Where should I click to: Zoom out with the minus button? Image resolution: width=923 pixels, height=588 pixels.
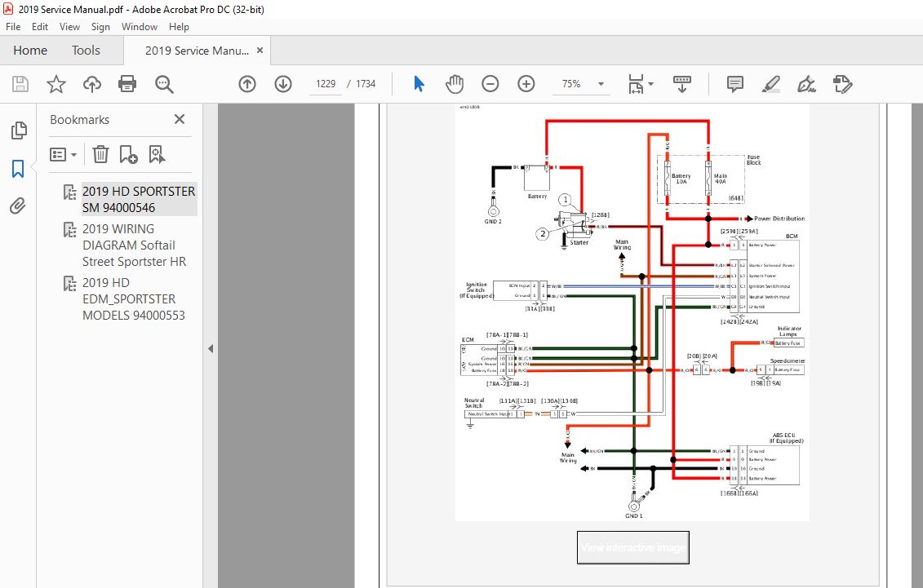point(490,84)
